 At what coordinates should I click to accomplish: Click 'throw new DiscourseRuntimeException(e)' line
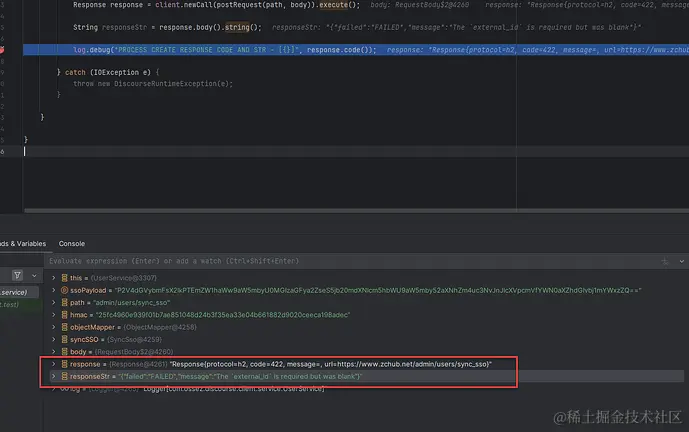click(x=153, y=83)
